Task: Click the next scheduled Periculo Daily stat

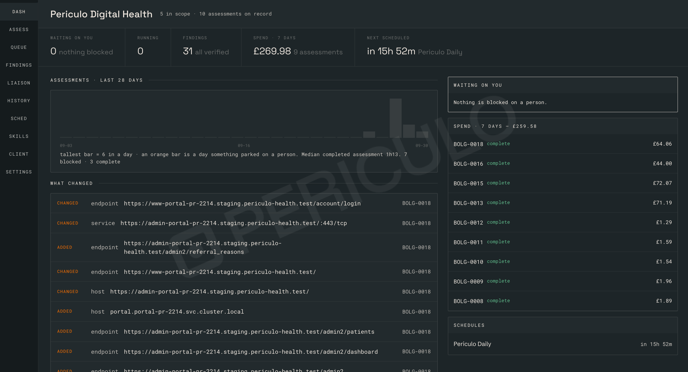Action: pyautogui.click(x=415, y=47)
